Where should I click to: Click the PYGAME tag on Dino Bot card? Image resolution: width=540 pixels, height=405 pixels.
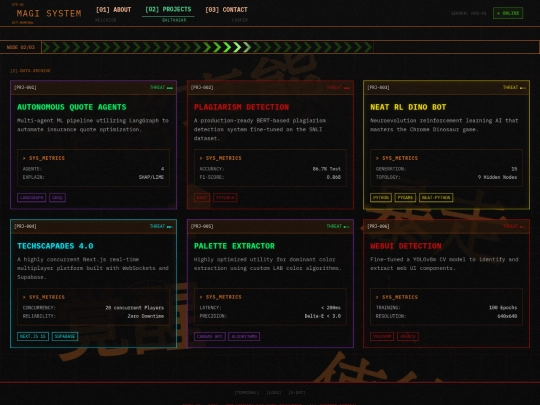[x=405, y=198]
